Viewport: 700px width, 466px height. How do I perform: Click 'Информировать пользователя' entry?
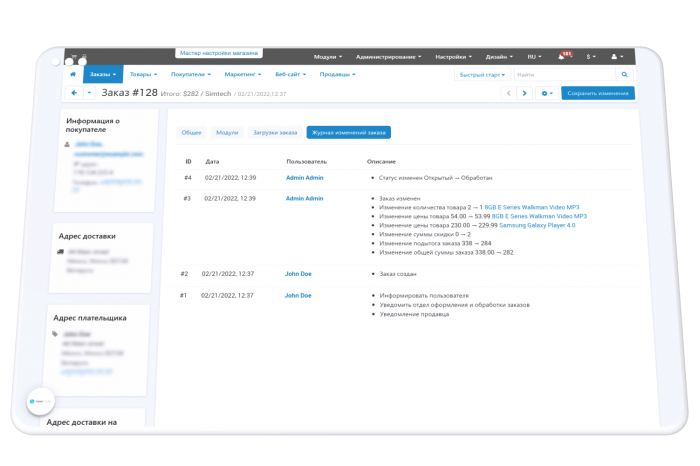click(424, 295)
